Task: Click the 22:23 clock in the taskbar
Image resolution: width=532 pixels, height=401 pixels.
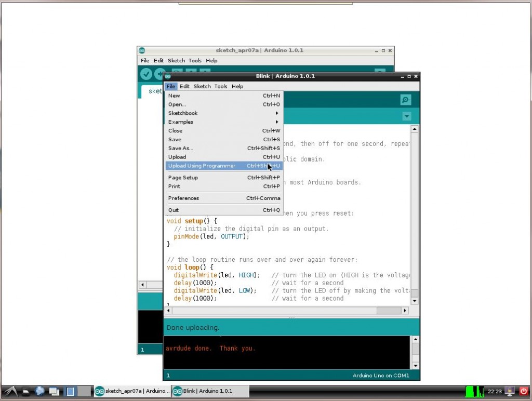Action: pyautogui.click(x=495, y=392)
